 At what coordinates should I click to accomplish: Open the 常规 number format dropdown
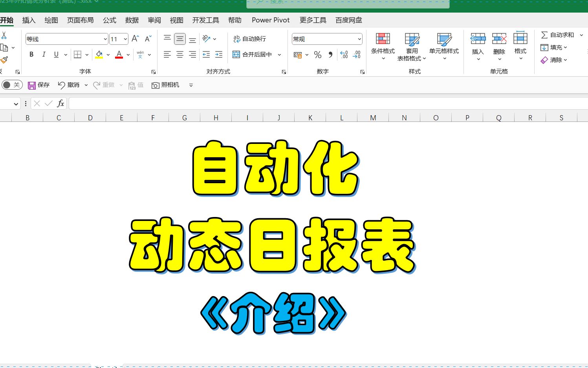[x=359, y=39]
